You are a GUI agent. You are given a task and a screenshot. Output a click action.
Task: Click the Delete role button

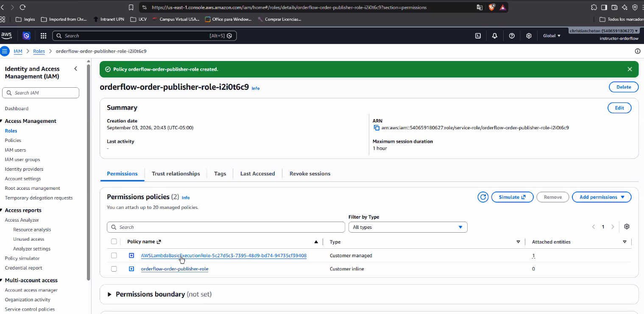pos(624,87)
